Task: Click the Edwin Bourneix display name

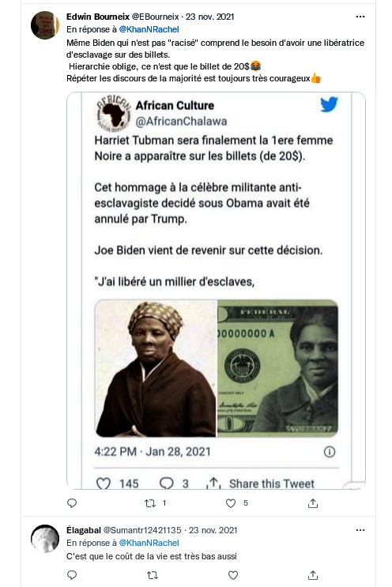Action: (x=98, y=17)
